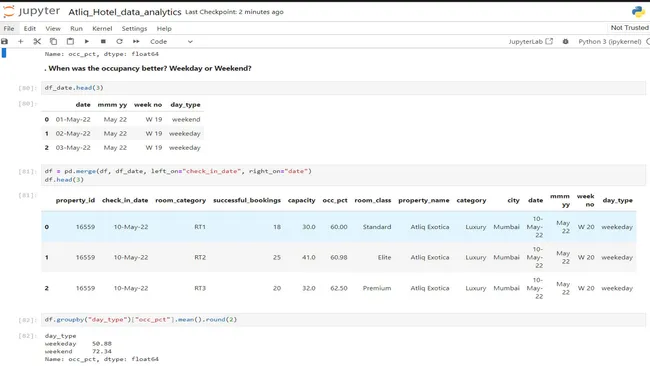Select the Python 3 (ipykernel) kernel button
The image size is (650, 366).
point(609,41)
